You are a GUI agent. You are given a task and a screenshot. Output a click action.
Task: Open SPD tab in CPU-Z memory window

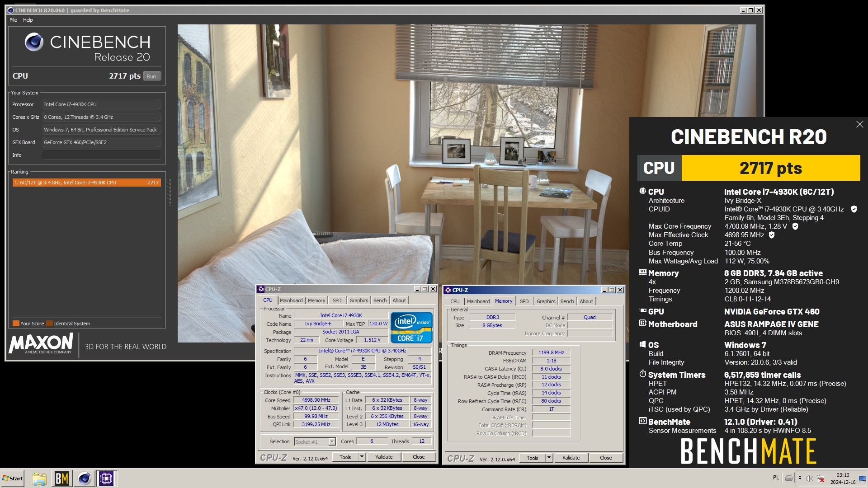tap(524, 301)
